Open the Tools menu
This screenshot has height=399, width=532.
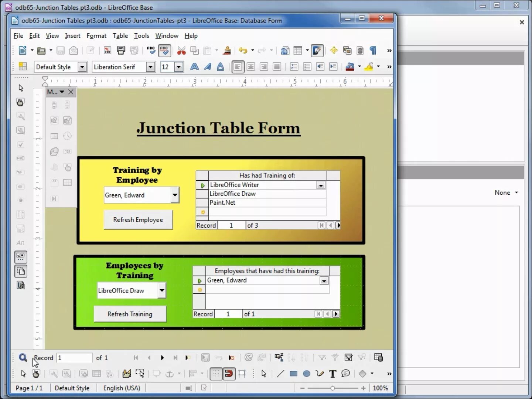[141, 36]
